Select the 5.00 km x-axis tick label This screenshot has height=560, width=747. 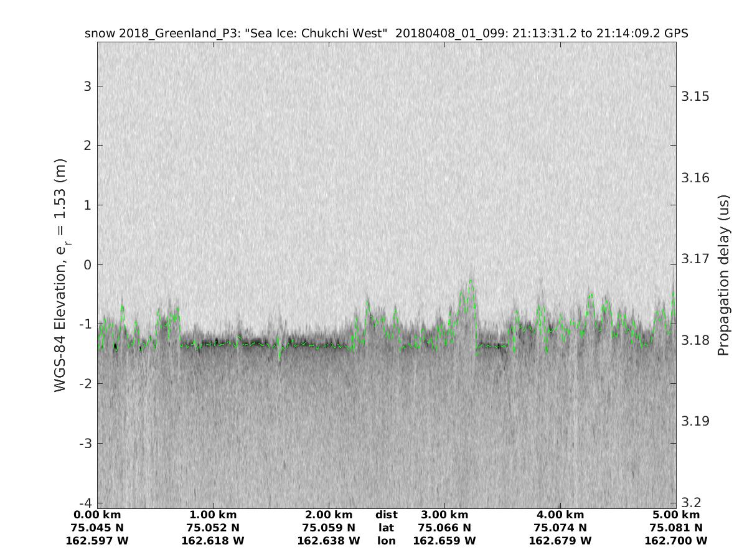675,515
